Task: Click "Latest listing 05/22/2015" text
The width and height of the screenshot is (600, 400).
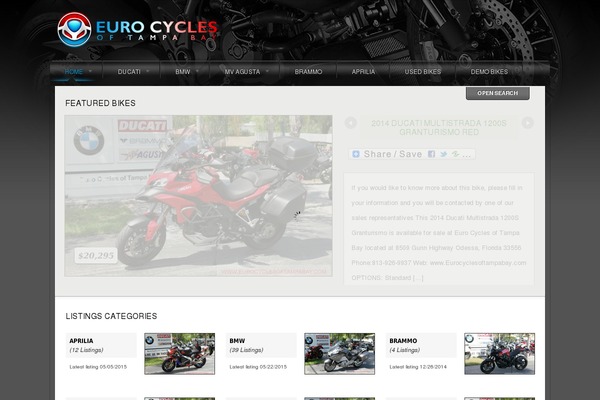Action: point(258,367)
